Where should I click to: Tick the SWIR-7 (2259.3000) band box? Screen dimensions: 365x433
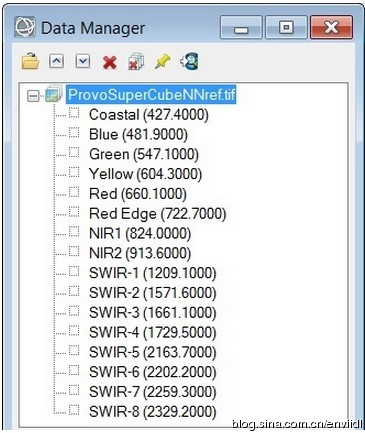coord(74,390)
